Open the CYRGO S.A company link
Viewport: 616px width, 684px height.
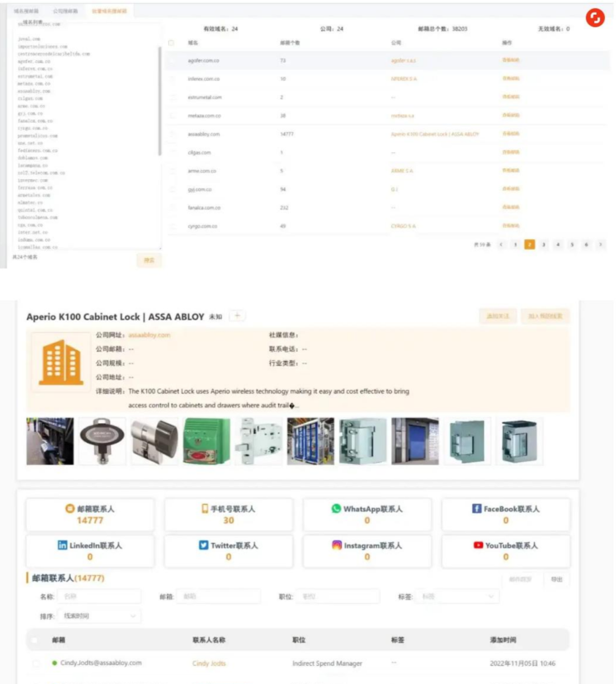[403, 226]
